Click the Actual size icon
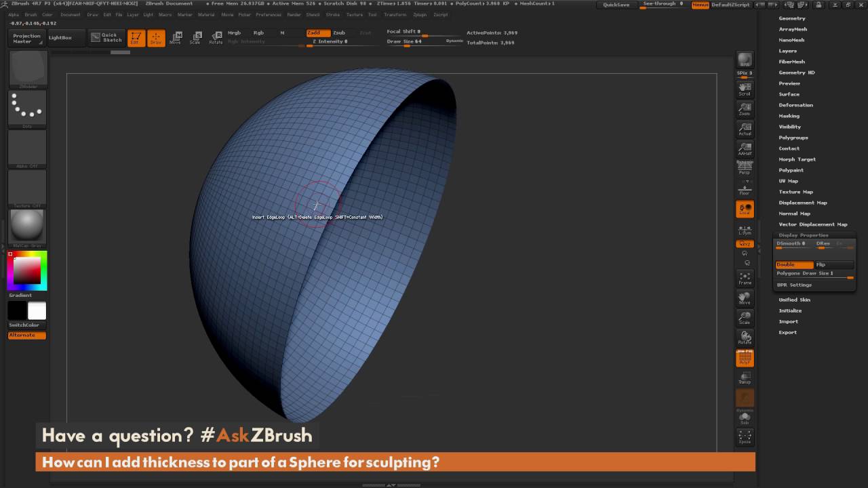 click(x=745, y=129)
